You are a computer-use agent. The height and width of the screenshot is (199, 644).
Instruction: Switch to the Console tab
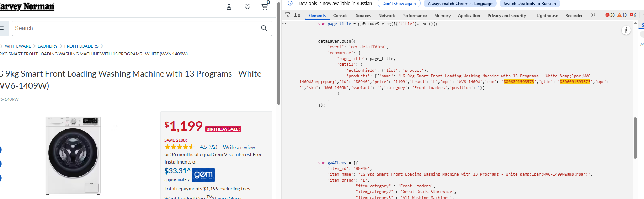[341, 16]
